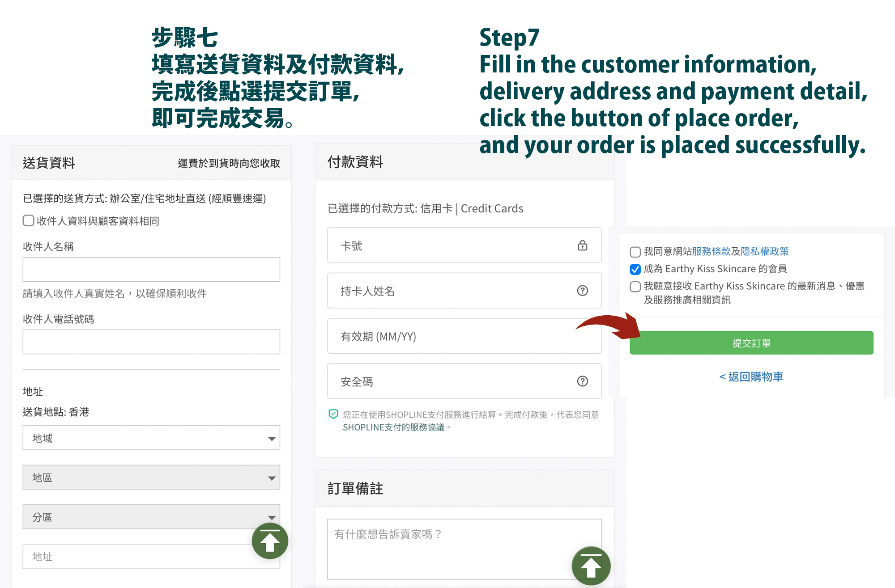Click lock icon in card number field
The image size is (895, 588).
pos(582,245)
